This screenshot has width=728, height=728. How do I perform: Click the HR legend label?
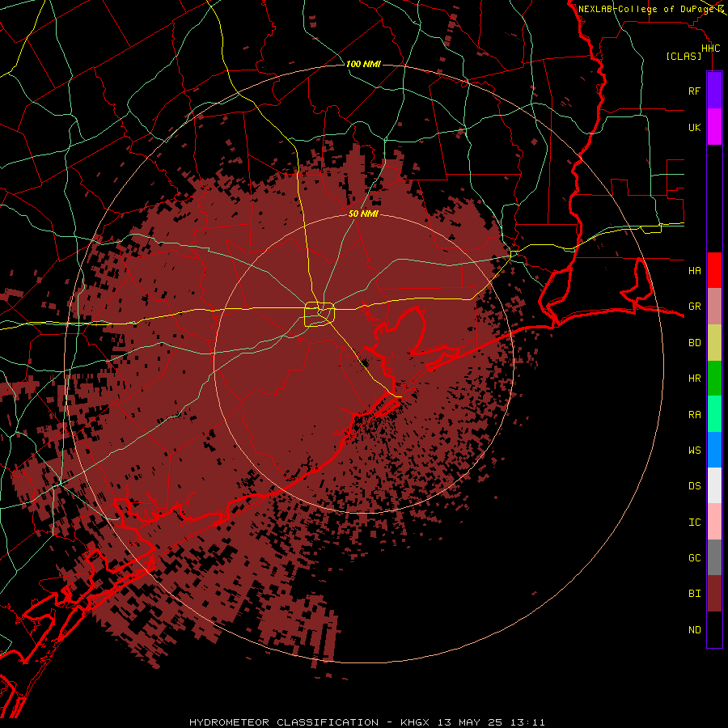click(694, 379)
